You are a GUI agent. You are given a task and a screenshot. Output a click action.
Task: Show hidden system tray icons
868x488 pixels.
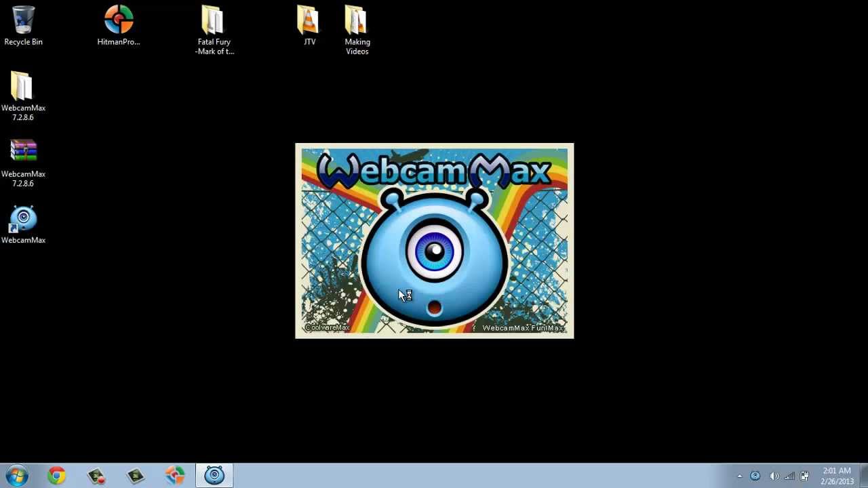coord(740,476)
